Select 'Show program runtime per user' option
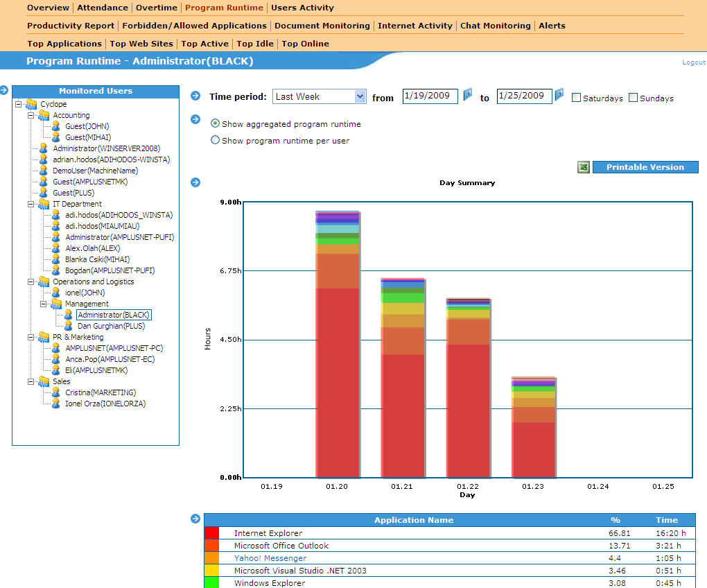The height and width of the screenshot is (588, 707). point(216,140)
